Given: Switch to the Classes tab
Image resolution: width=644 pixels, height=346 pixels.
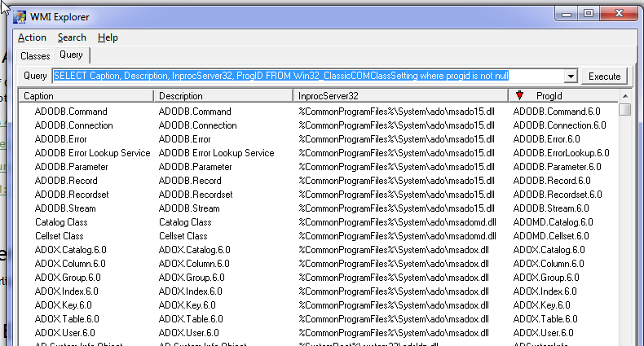Looking at the screenshot, I should 35,55.
